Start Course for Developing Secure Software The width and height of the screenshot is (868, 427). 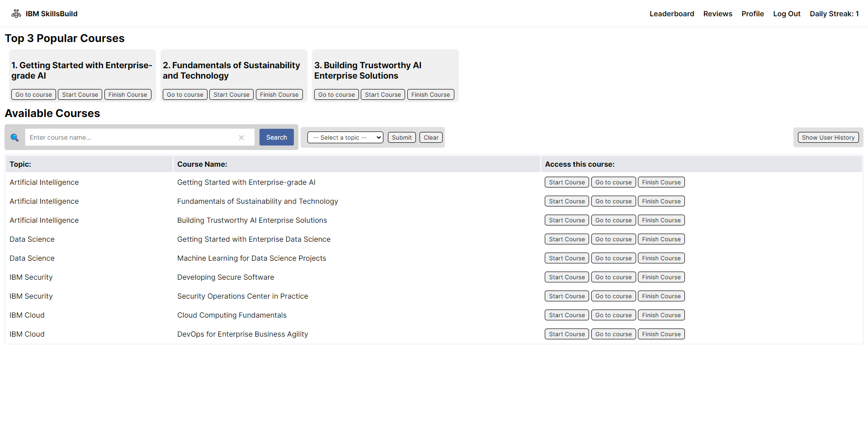coord(567,277)
